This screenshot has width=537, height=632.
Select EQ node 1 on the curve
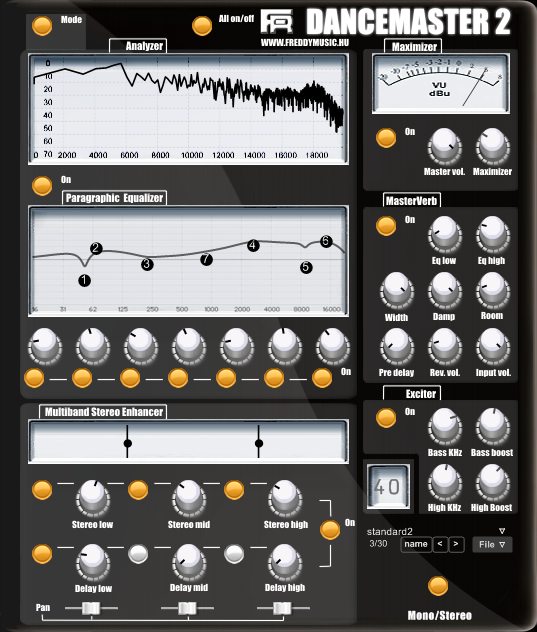(x=84, y=280)
